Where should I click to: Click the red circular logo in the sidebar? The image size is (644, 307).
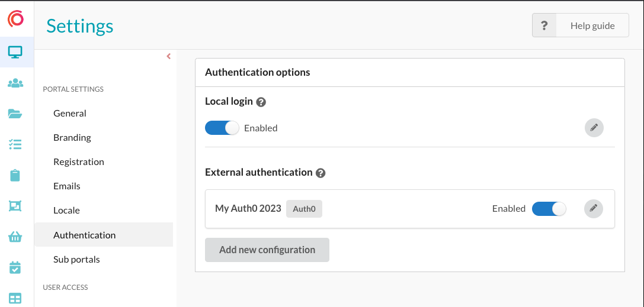[x=16, y=20]
